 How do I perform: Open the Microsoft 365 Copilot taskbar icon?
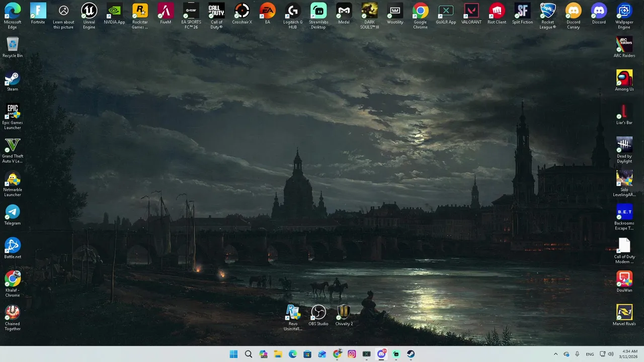click(263, 354)
